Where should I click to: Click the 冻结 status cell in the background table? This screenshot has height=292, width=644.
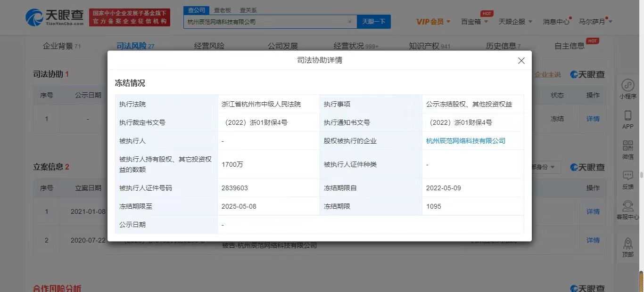[x=557, y=119]
